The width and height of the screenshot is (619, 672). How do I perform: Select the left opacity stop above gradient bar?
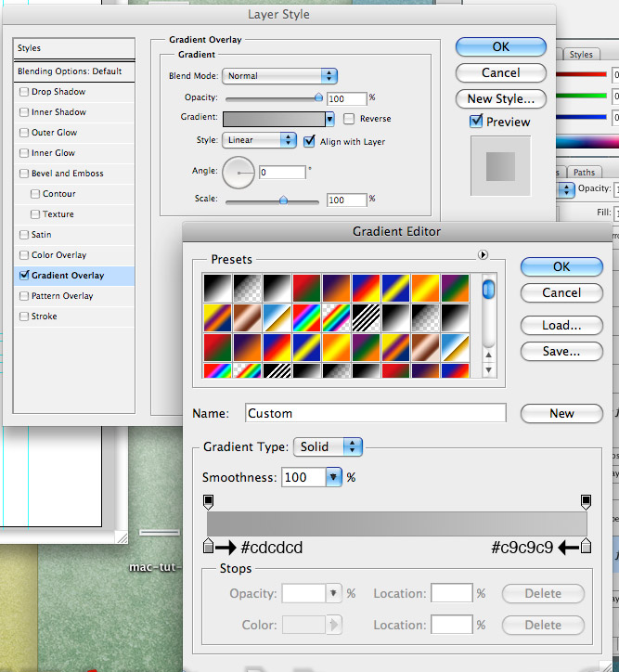pyautogui.click(x=208, y=501)
